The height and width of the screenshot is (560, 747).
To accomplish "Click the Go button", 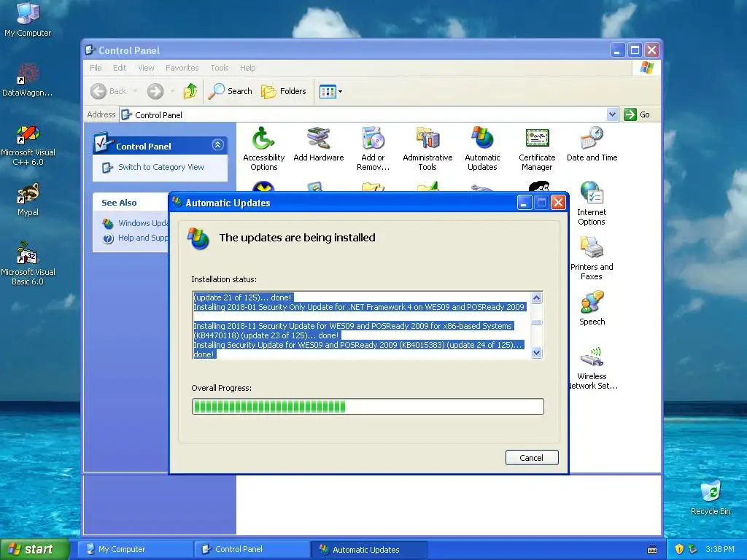I will [638, 114].
